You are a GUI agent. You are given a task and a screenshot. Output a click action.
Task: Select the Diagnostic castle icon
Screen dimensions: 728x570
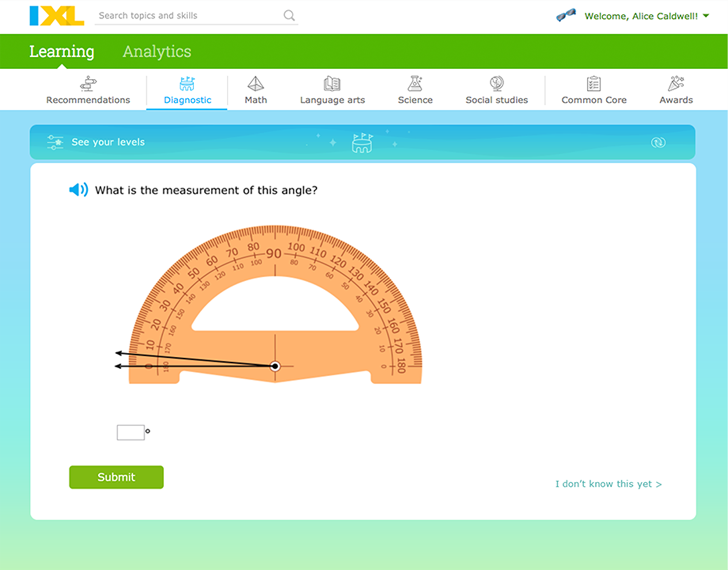pos(187,84)
